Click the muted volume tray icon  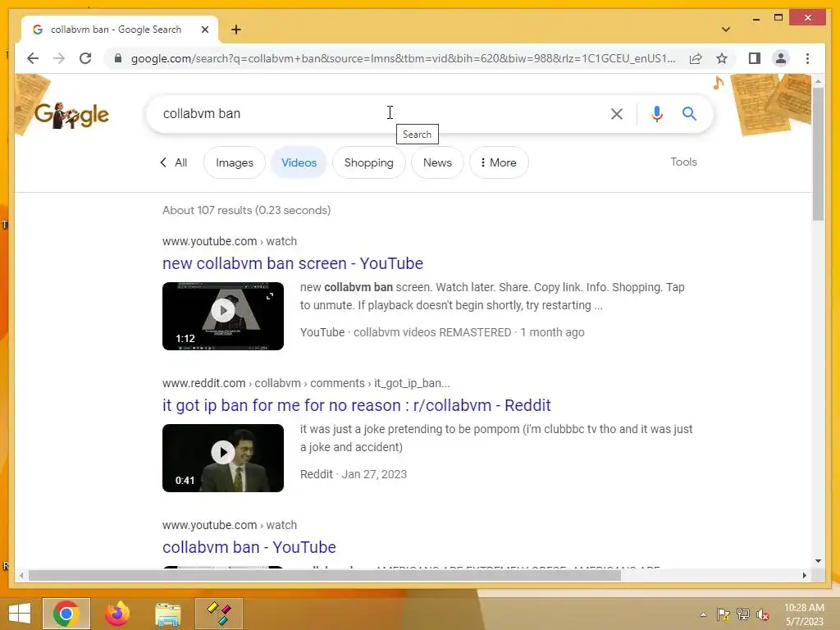[763, 614]
